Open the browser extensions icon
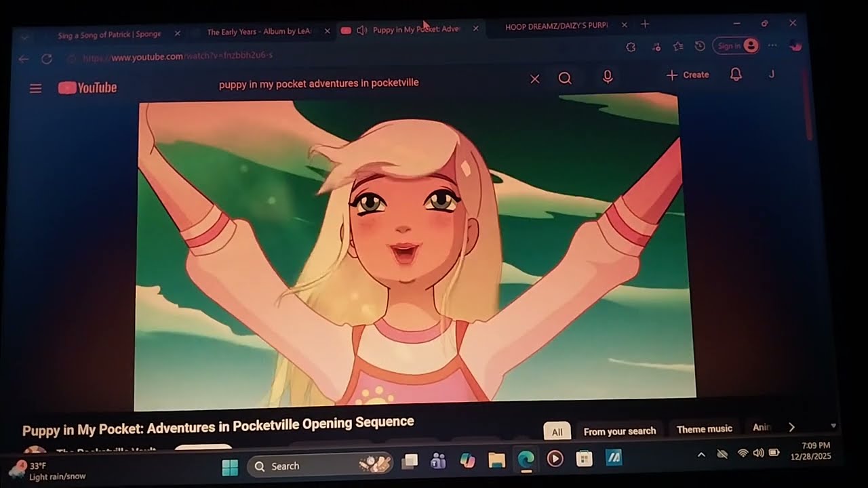This screenshot has width=868, height=488. point(631,47)
